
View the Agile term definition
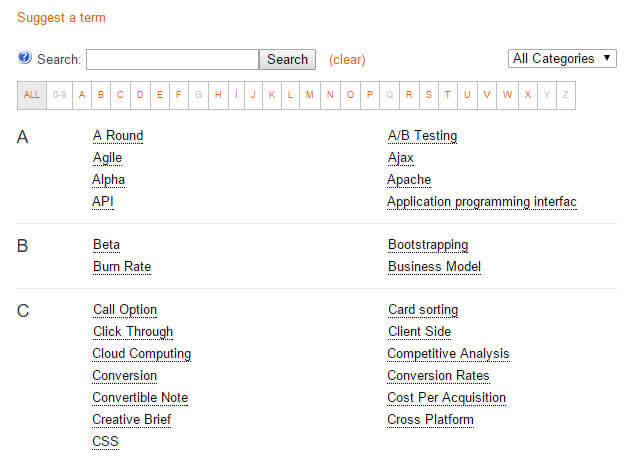point(107,158)
